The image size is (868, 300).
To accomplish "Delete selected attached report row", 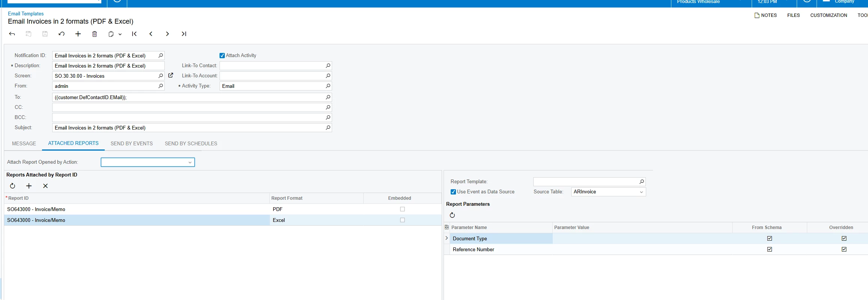I will click(x=45, y=186).
